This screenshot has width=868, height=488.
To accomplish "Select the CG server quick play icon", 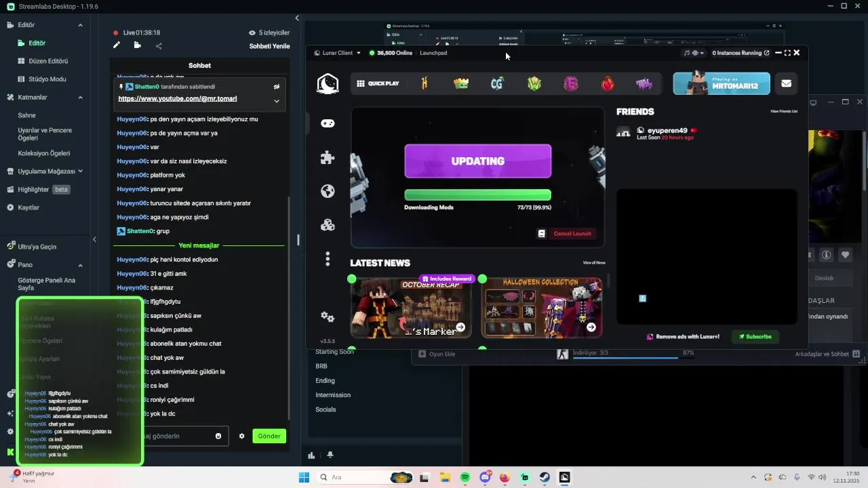I will coord(497,83).
